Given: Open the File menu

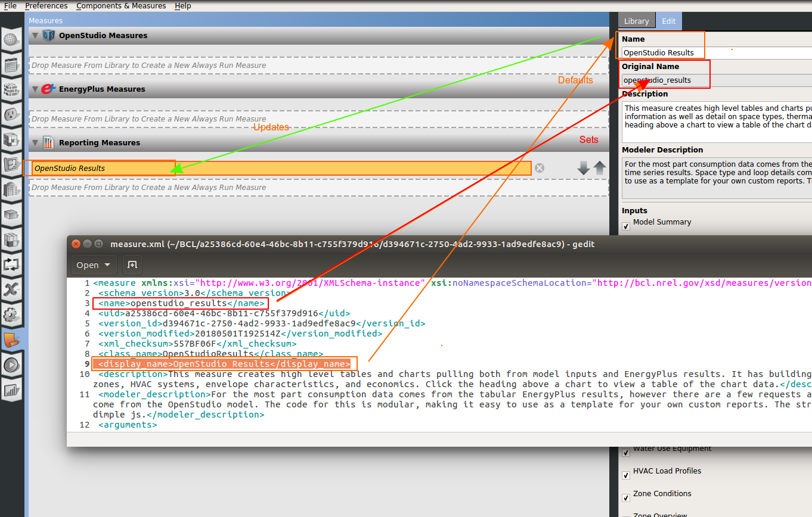Looking at the screenshot, I should 10,5.
